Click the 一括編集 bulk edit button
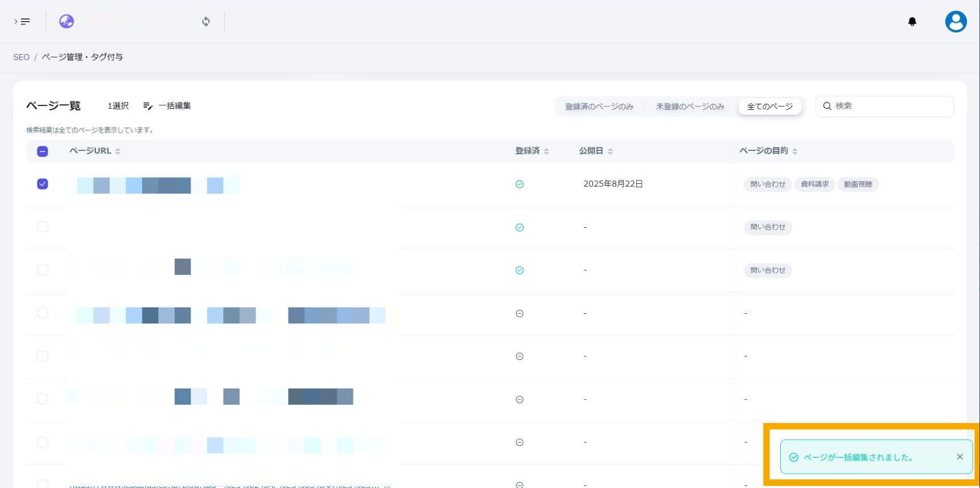Screen dimensions: 980x488 [x=167, y=106]
